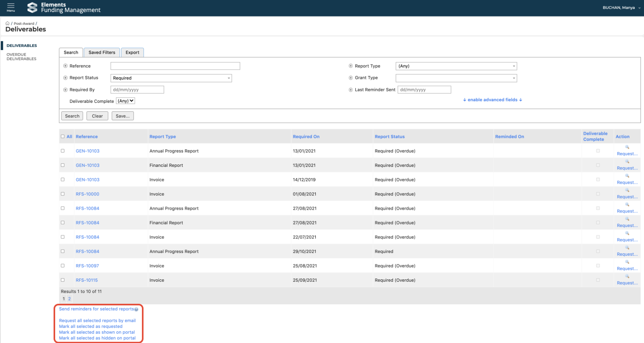Check the RFS-10115 row checkbox

(63, 280)
